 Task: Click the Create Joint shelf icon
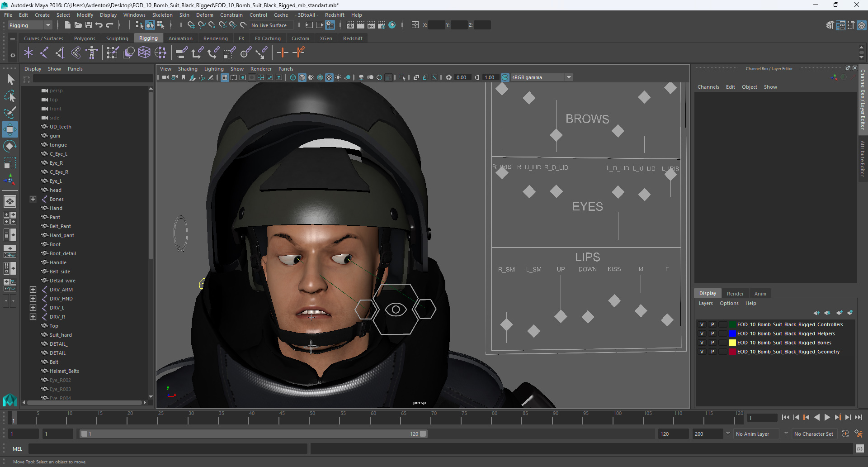44,53
